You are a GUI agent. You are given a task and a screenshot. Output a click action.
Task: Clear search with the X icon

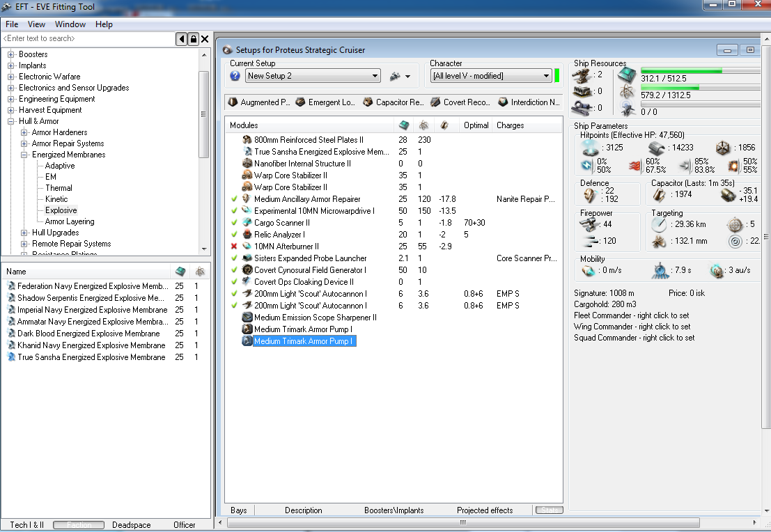(x=205, y=39)
